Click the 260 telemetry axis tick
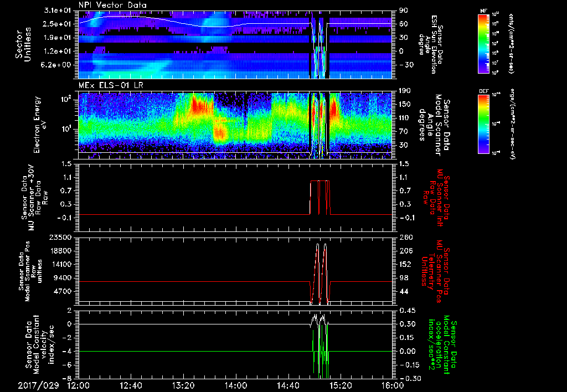 click(406, 237)
